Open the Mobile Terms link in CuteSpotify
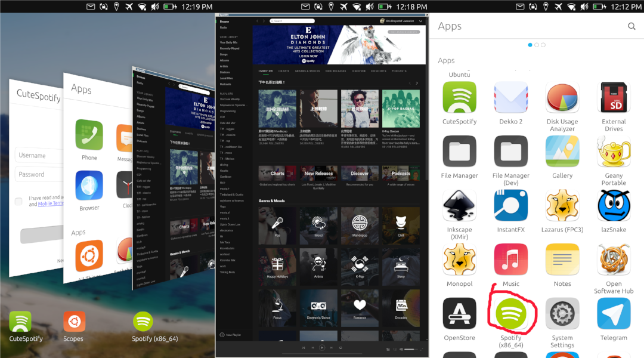This screenshot has width=644, height=358. click(x=51, y=203)
